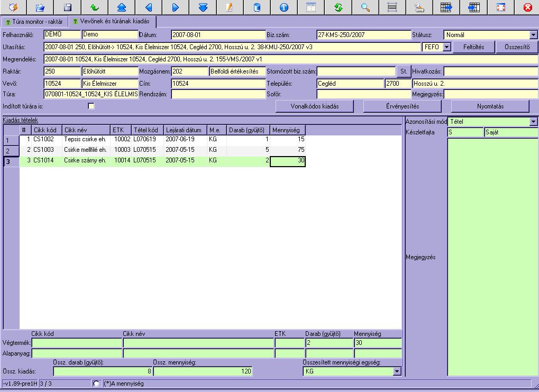Click the Rendszám input field
This screenshot has height=392, width=539.
[218, 94]
